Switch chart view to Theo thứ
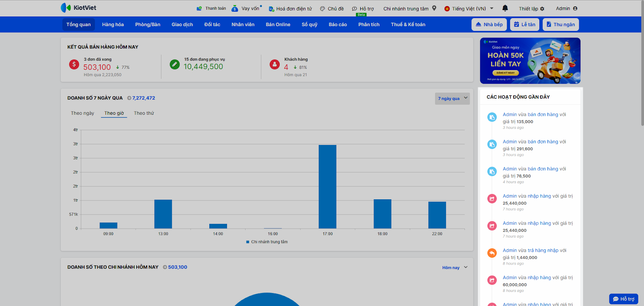Image resolution: width=644 pixels, height=306 pixels. 144,113
